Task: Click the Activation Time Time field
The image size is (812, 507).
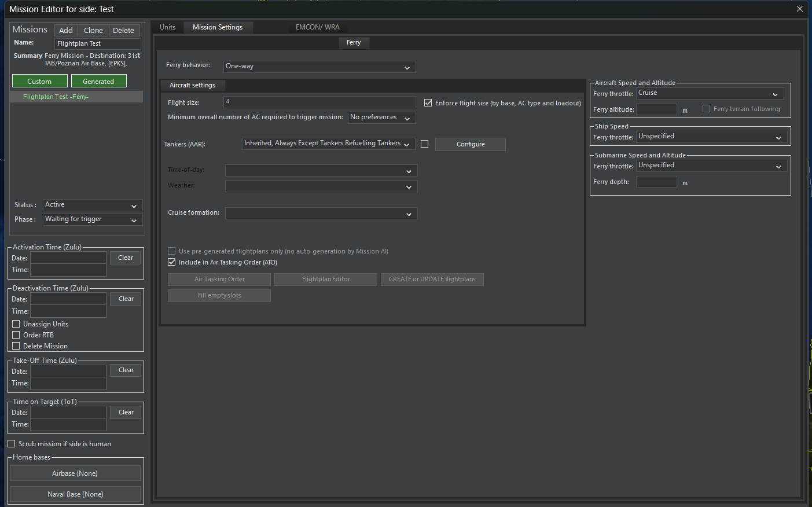Action: click(x=68, y=270)
